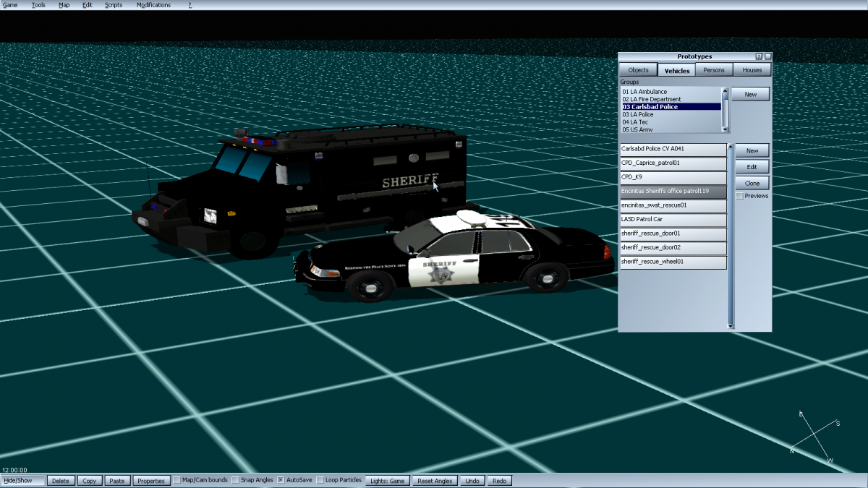Select group 01 LA Ambulance
The width and height of the screenshot is (868, 488).
point(671,92)
